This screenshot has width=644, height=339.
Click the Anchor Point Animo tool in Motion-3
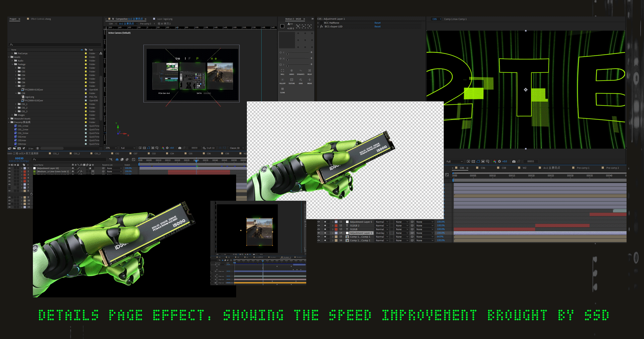click(x=291, y=71)
